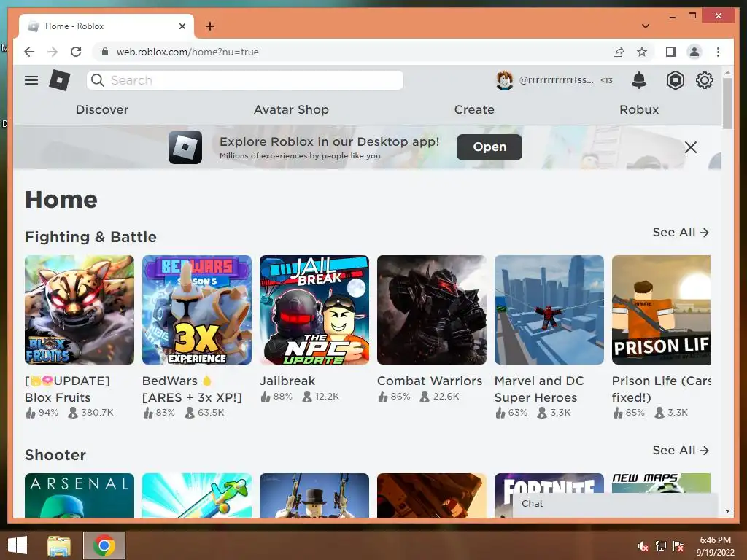
Task: Close the Home - Roblox tab
Action: 182,26
